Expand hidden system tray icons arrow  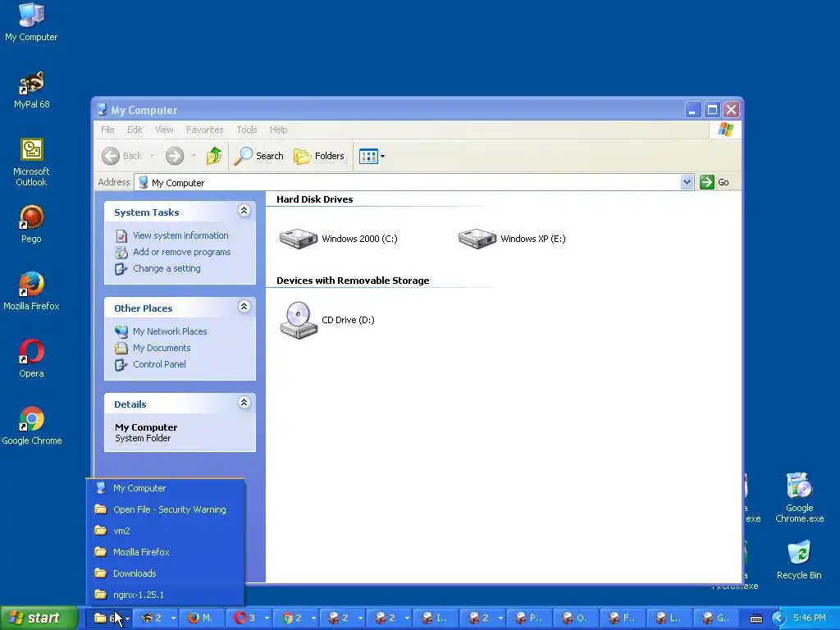[778, 619]
